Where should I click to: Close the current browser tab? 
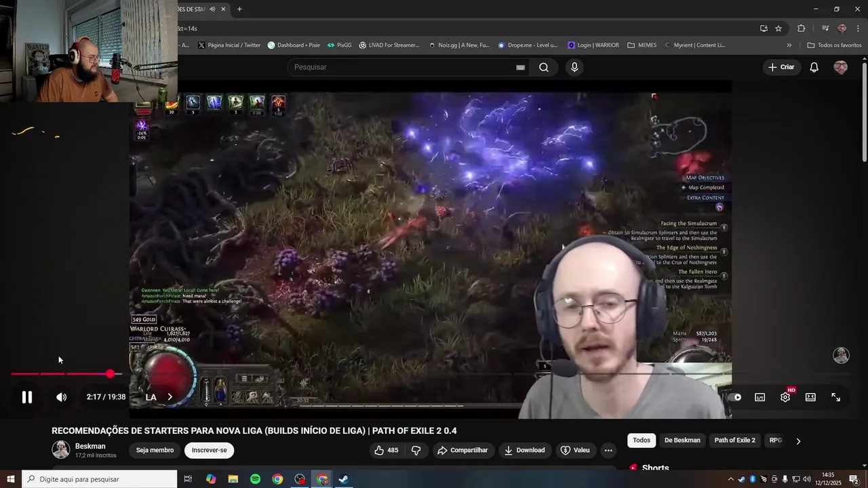coord(223,9)
